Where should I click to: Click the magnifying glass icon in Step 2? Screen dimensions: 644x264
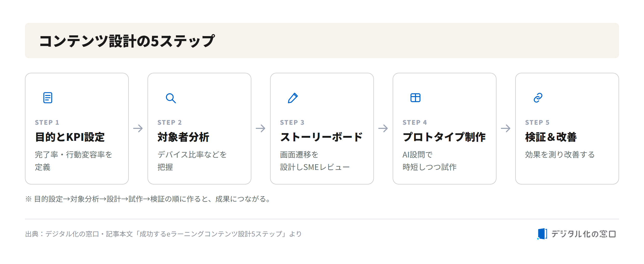tap(171, 98)
